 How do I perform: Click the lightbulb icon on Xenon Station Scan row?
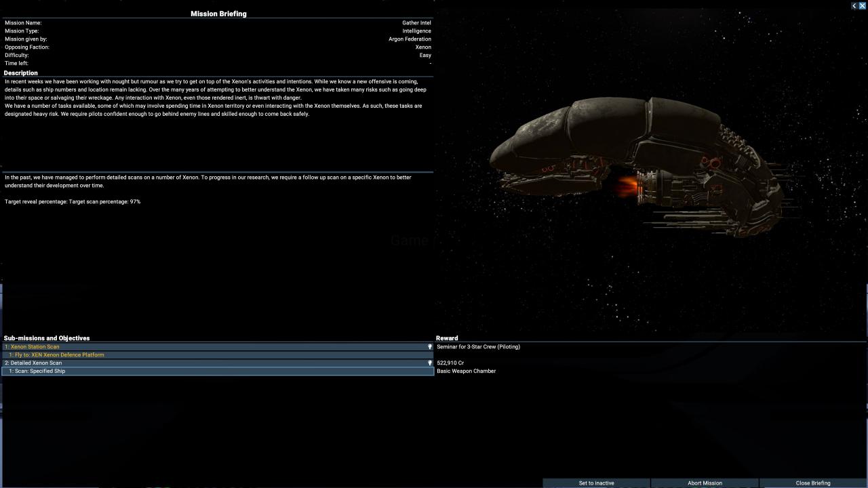(x=429, y=347)
